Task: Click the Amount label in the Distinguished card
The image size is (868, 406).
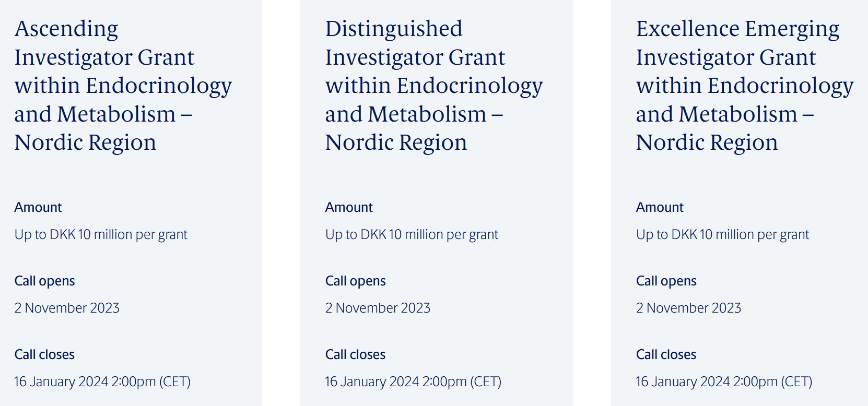Action: pyautogui.click(x=349, y=207)
